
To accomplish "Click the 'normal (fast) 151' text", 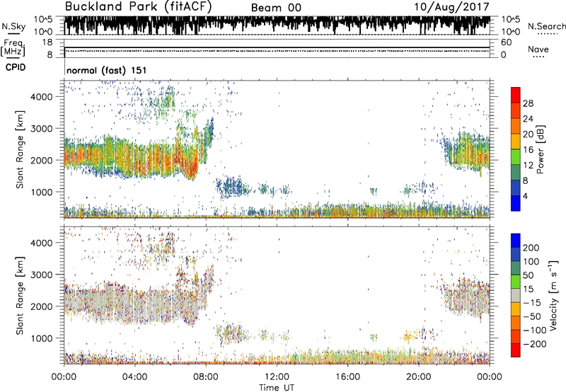I will tap(107, 70).
